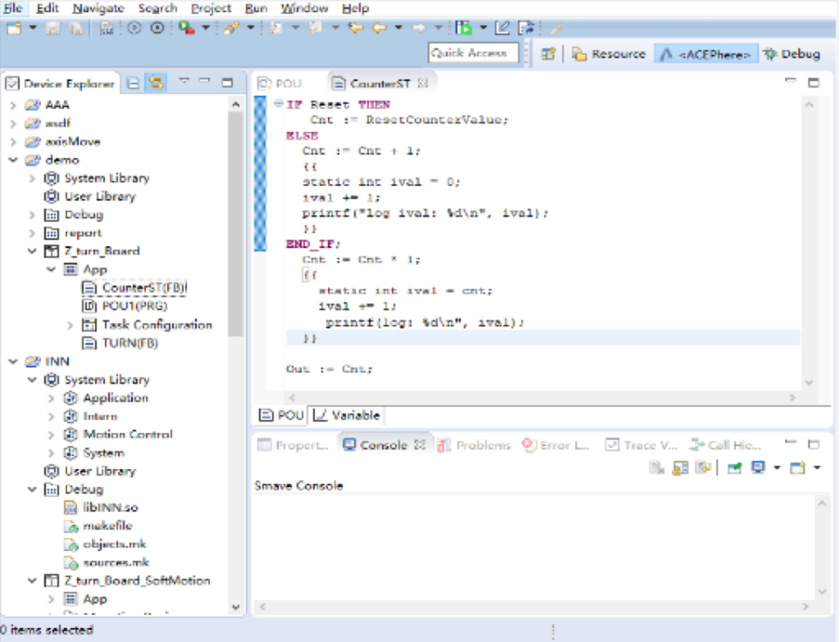
Task: Open the Display Selected Console dropdown
Action: coord(775,468)
